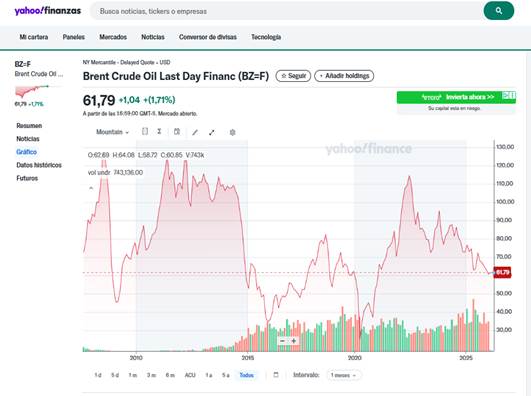Open the Mountain chart type dropdown
The width and height of the screenshot is (531, 396).
(112, 132)
